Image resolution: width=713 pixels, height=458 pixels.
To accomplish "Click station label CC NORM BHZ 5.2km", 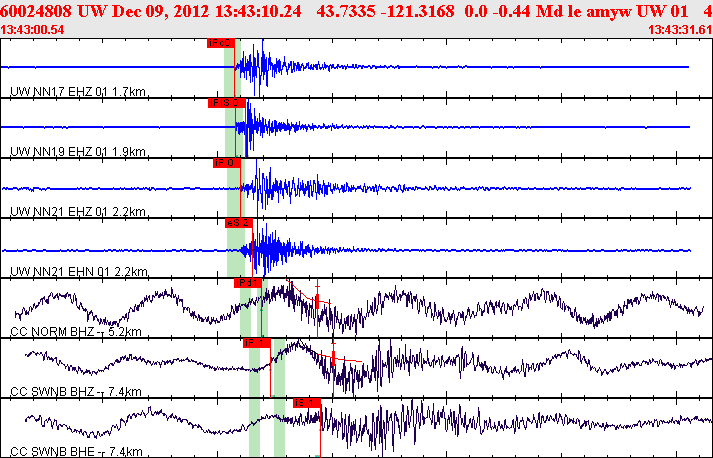I will pos(75,332).
